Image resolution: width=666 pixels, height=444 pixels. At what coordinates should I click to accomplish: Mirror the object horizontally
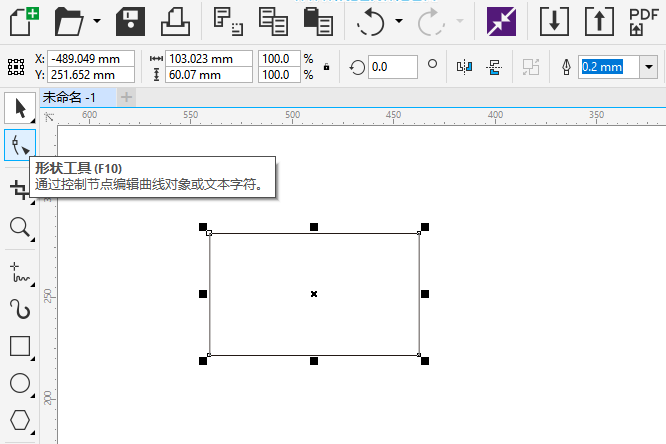[464, 67]
